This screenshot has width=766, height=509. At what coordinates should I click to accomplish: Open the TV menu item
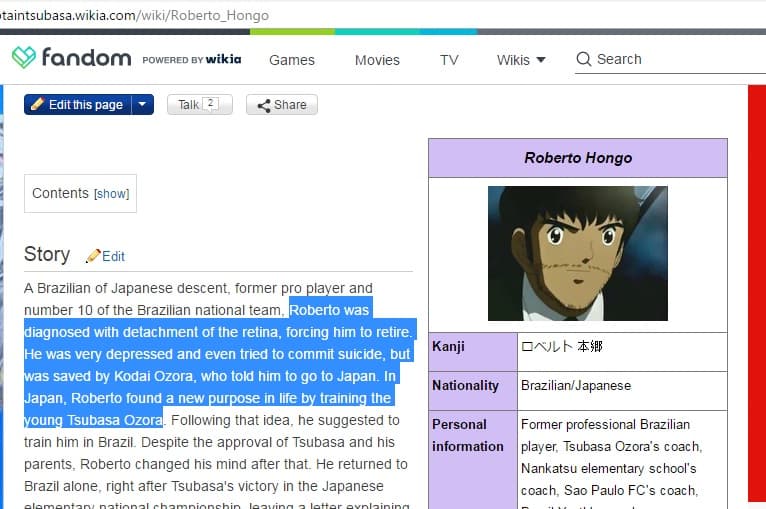(449, 60)
